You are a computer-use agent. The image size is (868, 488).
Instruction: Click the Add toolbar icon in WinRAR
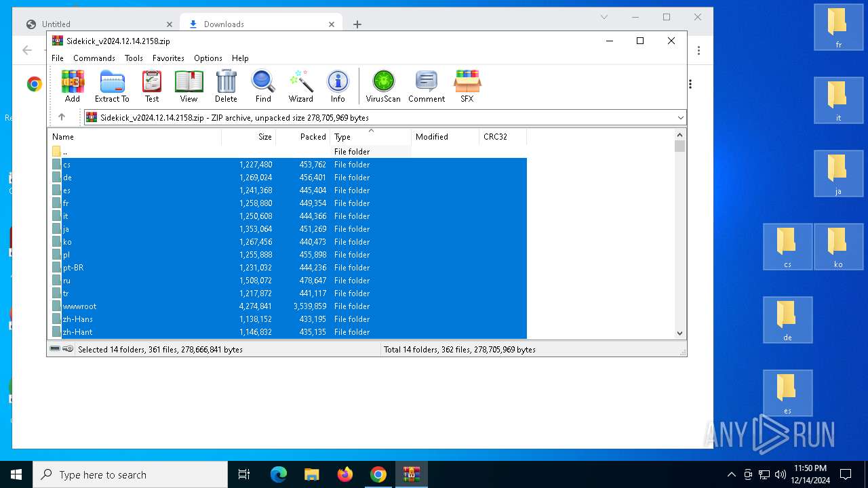73,86
